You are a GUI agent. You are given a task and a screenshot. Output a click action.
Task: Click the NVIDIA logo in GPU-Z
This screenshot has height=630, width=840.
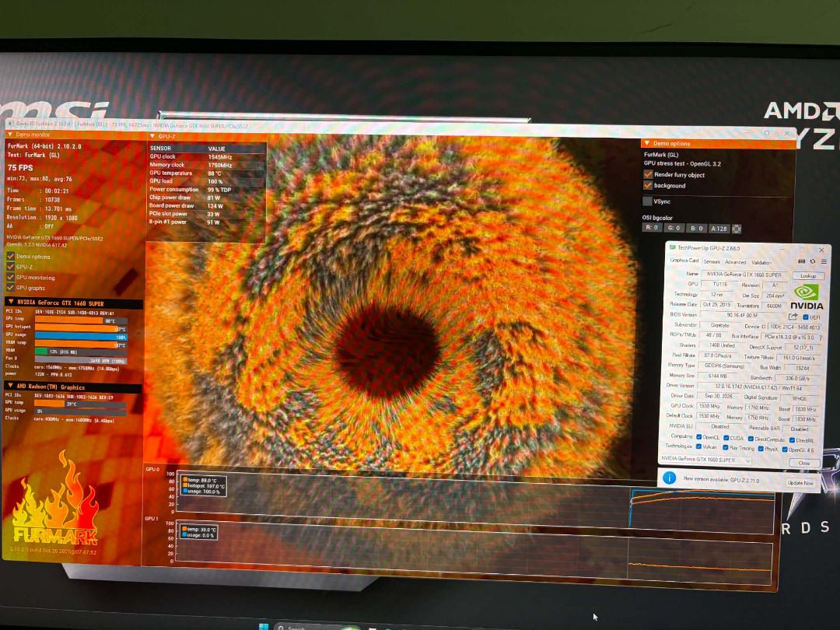(x=807, y=297)
